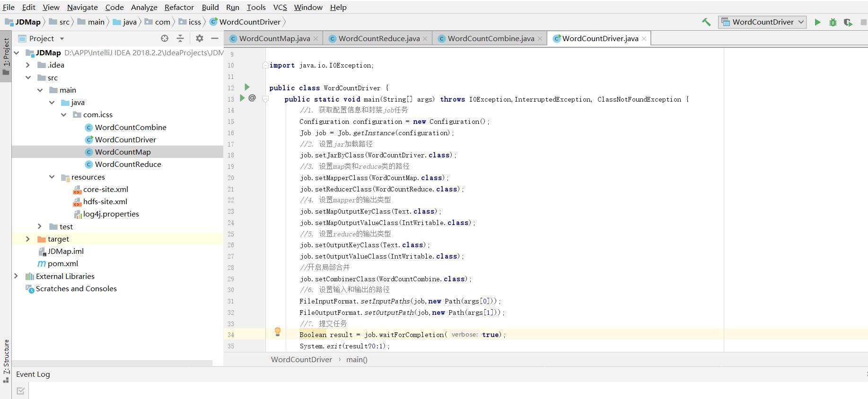Expand External Libraries node
This screenshot has width=868, height=399.
tap(16, 276)
